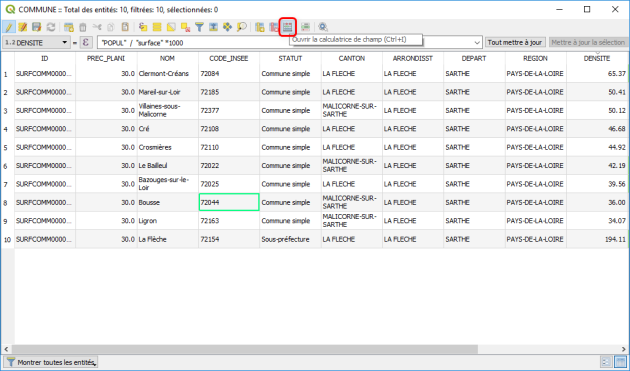Sort by the ID column header

pyautogui.click(x=45, y=58)
